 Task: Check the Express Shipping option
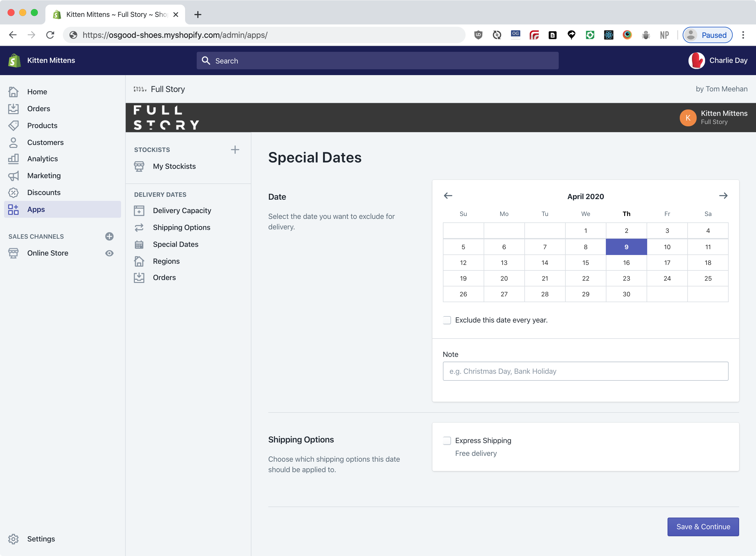(447, 440)
